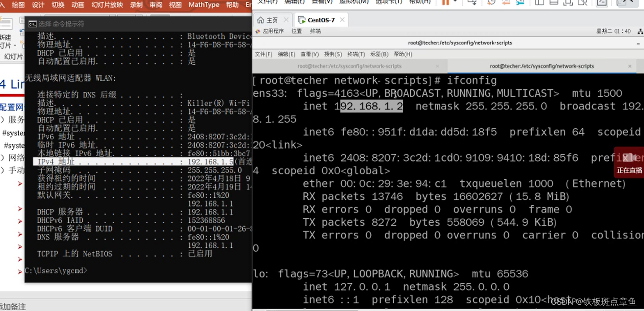The image size is (644, 311).
Task: Click the terminal window title root@techer
Action: [x=460, y=43]
